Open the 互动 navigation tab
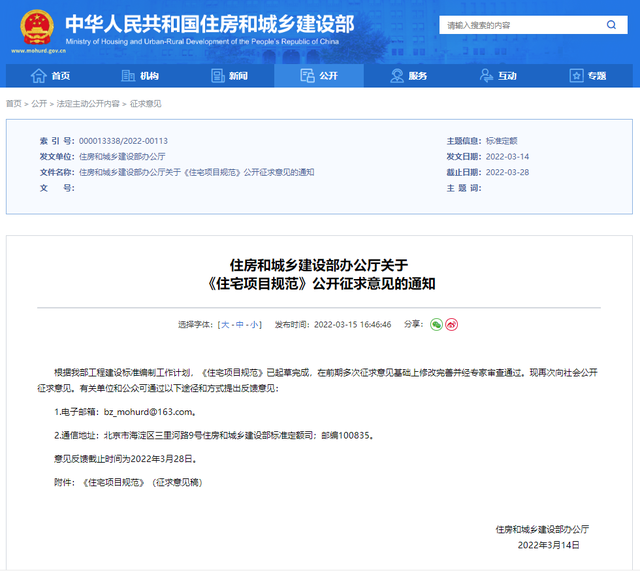The width and height of the screenshot is (640, 579). pyautogui.click(x=498, y=76)
